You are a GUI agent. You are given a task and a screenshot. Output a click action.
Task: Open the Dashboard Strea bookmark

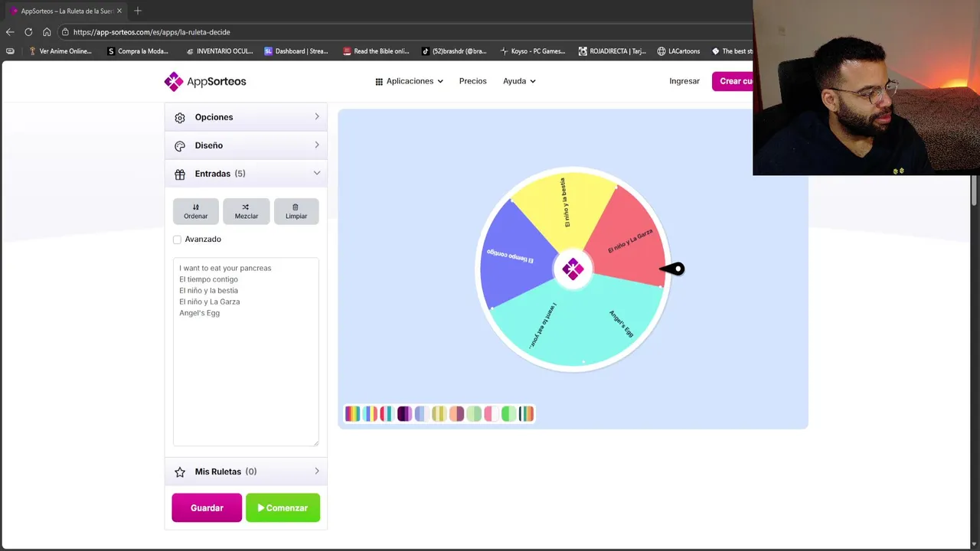tap(296, 51)
